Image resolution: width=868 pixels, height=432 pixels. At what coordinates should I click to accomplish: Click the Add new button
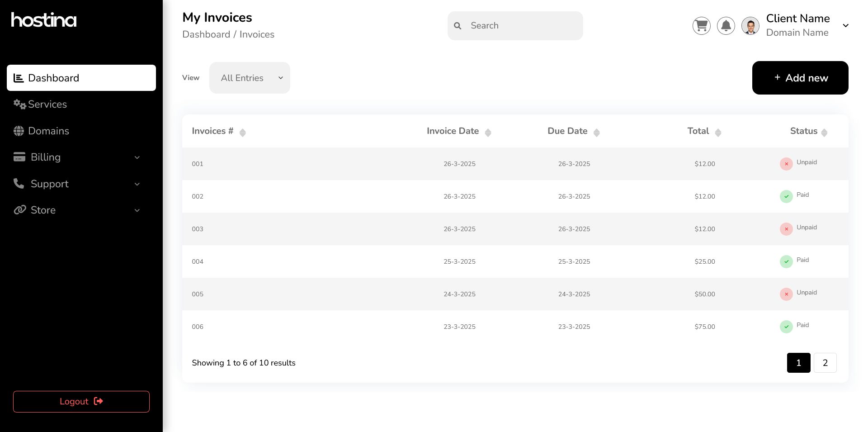(800, 78)
